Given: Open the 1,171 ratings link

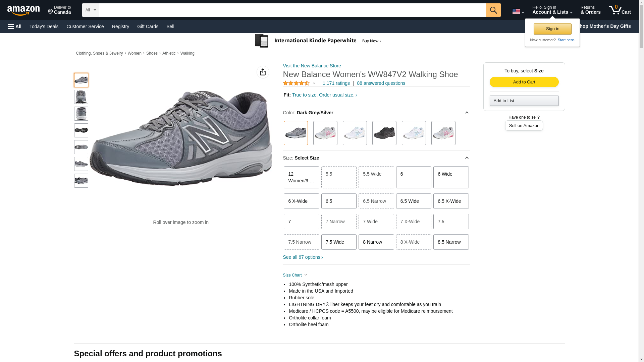Looking at the screenshot, I should 336,83.
